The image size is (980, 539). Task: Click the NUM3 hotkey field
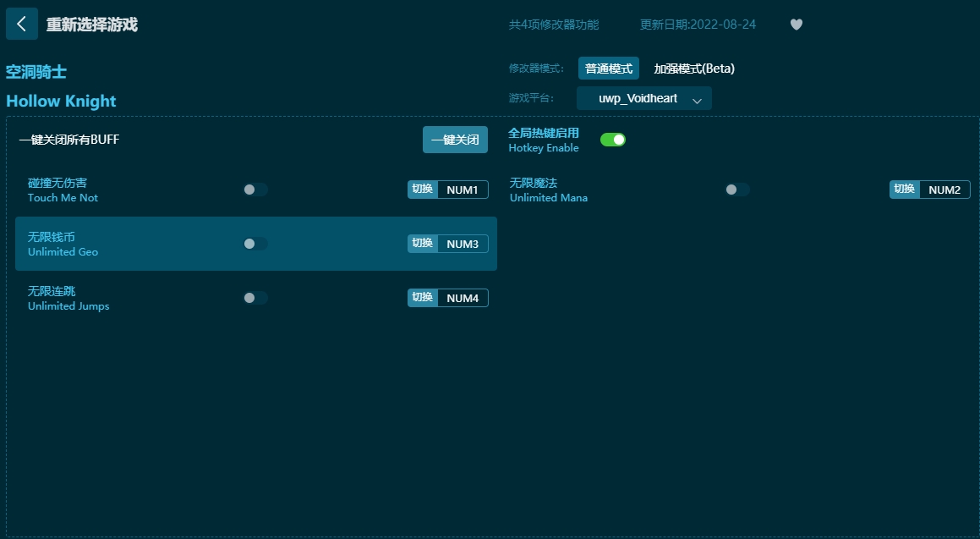coord(463,244)
